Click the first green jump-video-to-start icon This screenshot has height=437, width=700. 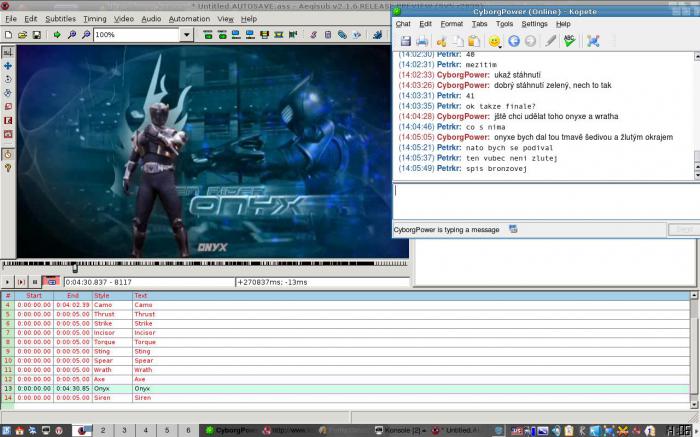pos(208,34)
